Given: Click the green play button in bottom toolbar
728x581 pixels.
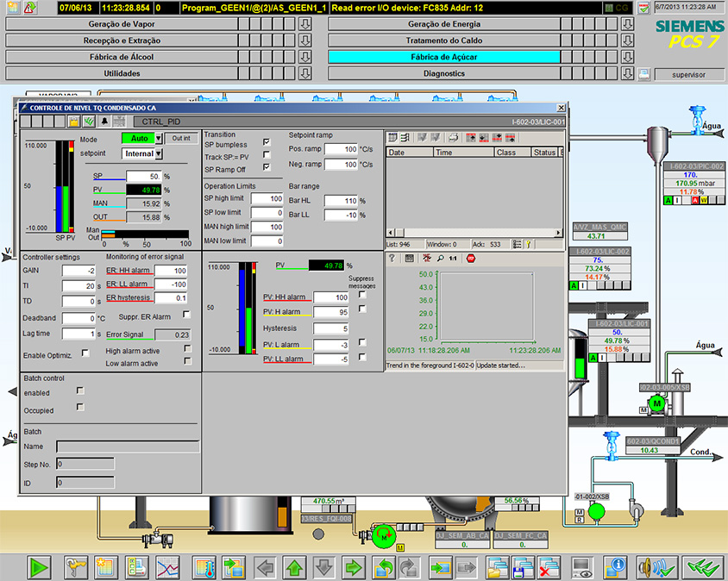Looking at the screenshot, I should click(x=39, y=567).
